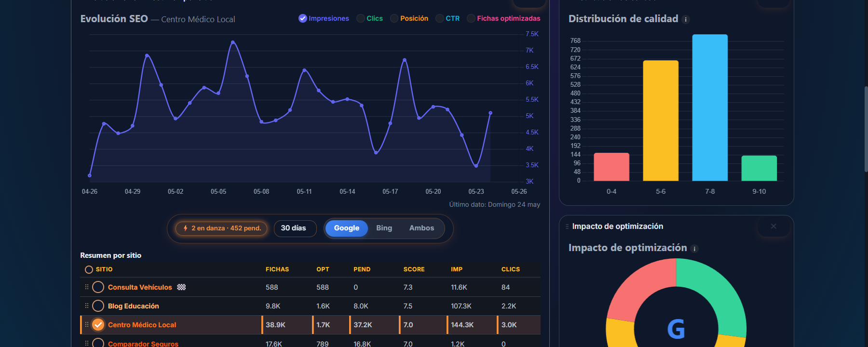The height and width of the screenshot is (347, 868).
Task: Click Centro Médico Local's 38.9K fichas cell
Action: 275,325
